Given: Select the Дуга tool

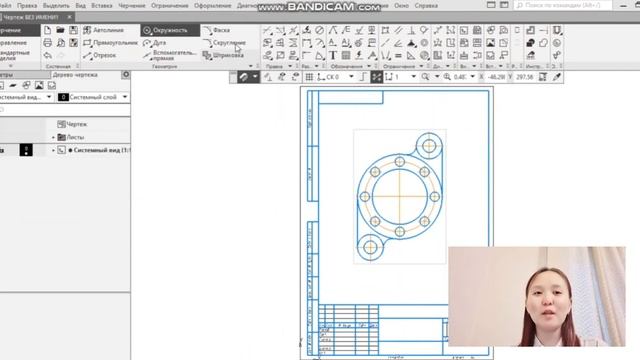Looking at the screenshot, I should (155, 43).
